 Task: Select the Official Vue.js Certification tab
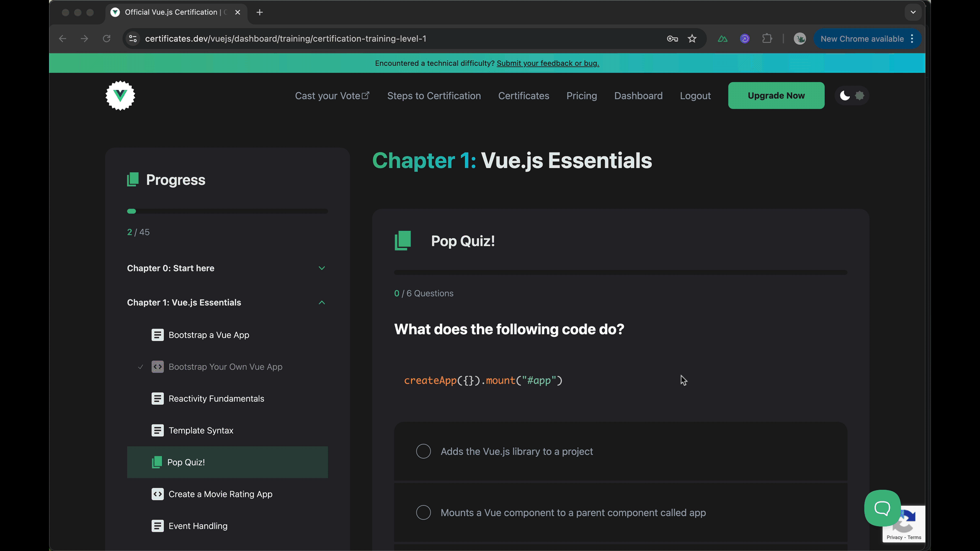tap(176, 12)
